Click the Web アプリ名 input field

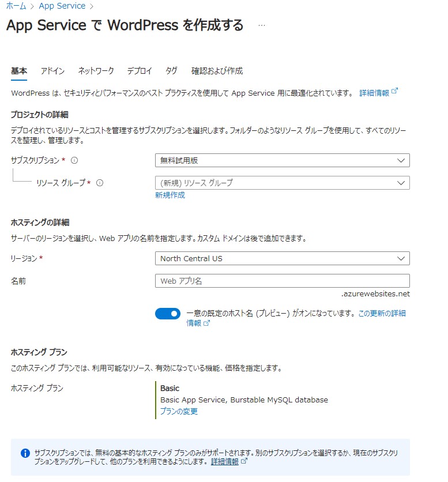point(283,281)
